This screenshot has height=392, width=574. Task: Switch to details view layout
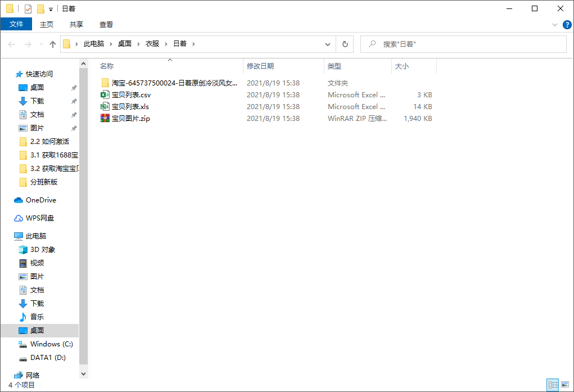[553, 385]
